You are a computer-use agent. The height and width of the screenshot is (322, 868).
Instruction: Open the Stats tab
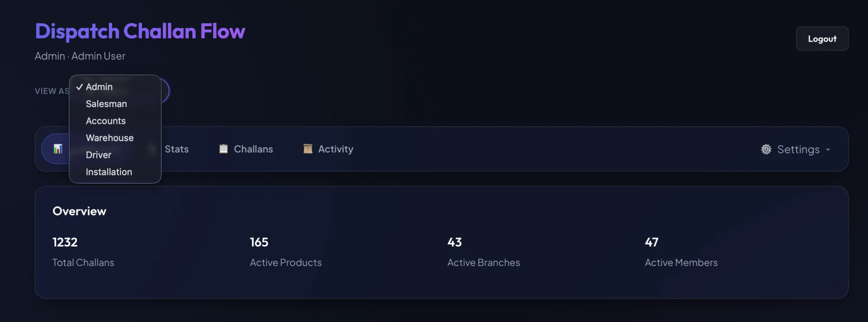(x=176, y=149)
